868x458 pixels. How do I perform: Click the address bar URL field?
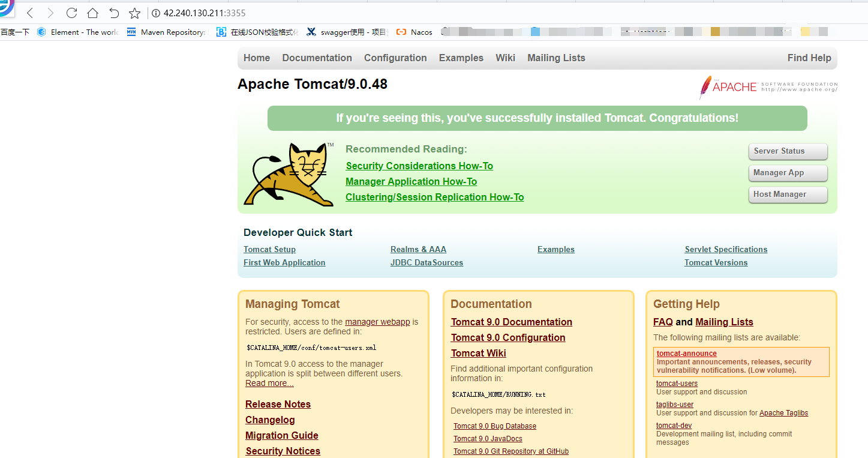coord(205,13)
